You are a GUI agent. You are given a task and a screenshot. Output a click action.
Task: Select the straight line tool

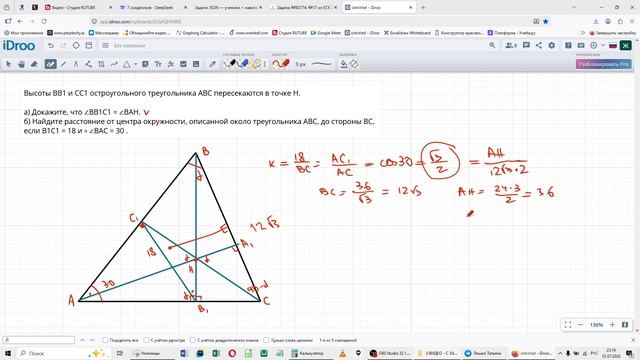tap(63, 64)
